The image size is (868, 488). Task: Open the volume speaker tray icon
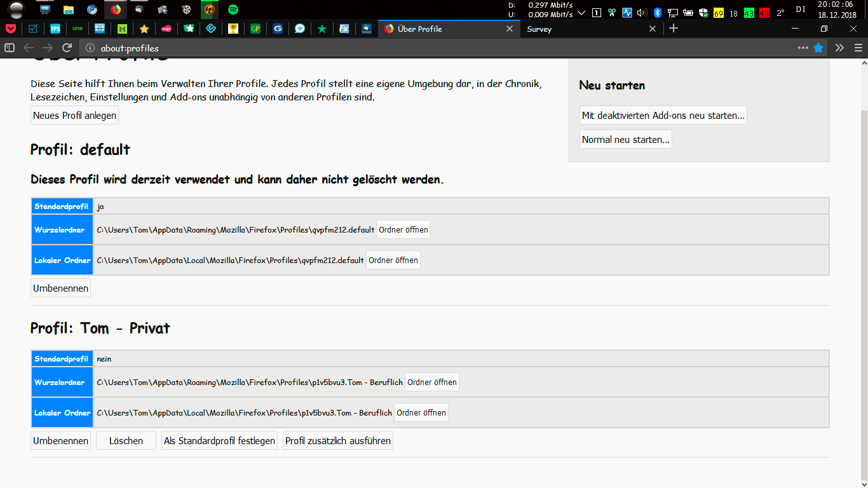(x=642, y=13)
